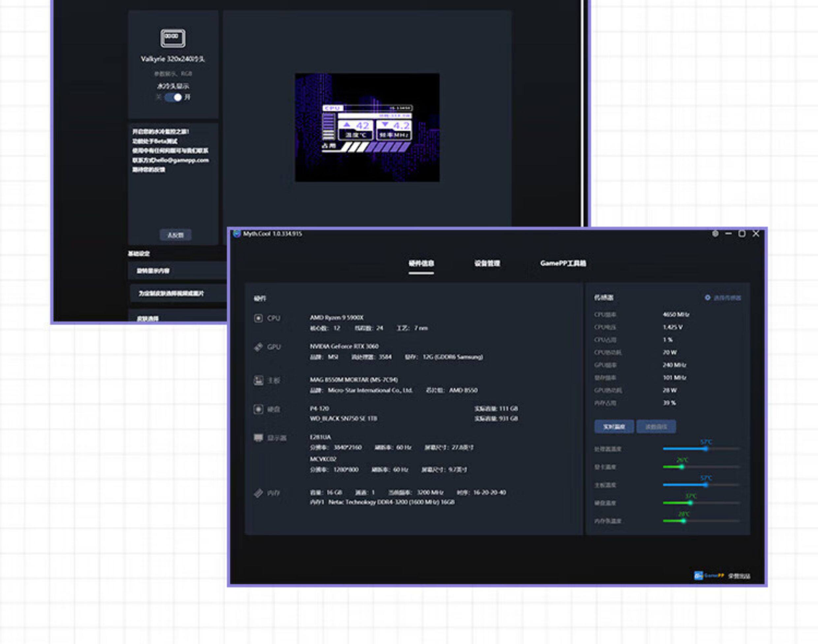Click the monitor display icon
This screenshot has width=818, height=644.
[258, 438]
